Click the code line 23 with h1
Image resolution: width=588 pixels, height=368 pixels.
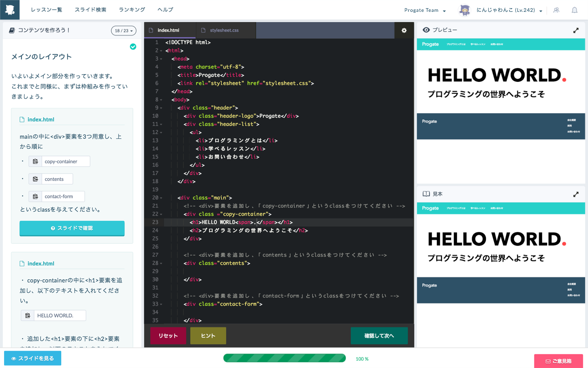pyautogui.click(x=289, y=222)
